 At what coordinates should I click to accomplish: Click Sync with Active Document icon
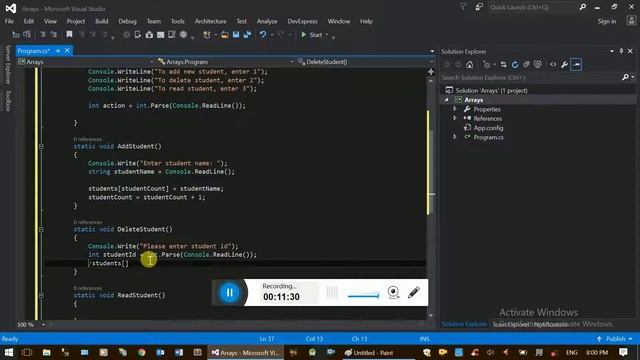click(503, 64)
